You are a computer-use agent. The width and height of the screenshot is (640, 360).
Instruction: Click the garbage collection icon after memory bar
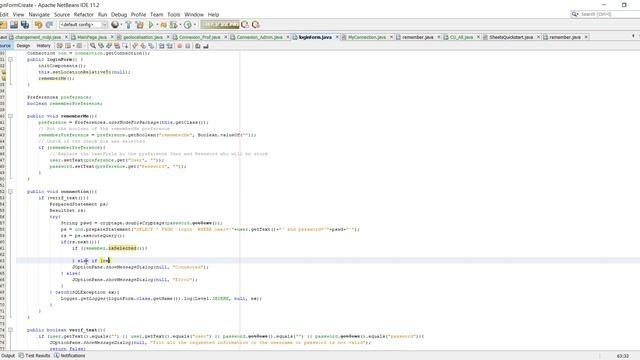click(245, 25)
